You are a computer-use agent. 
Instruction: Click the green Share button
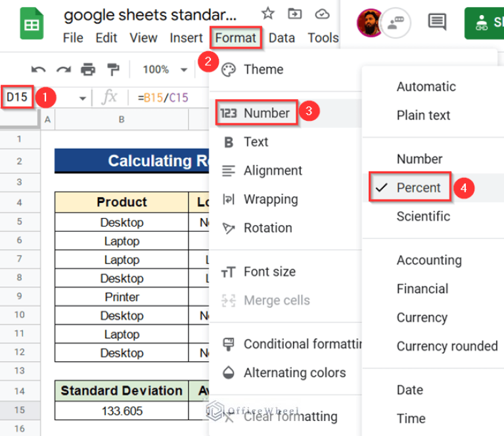click(485, 23)
